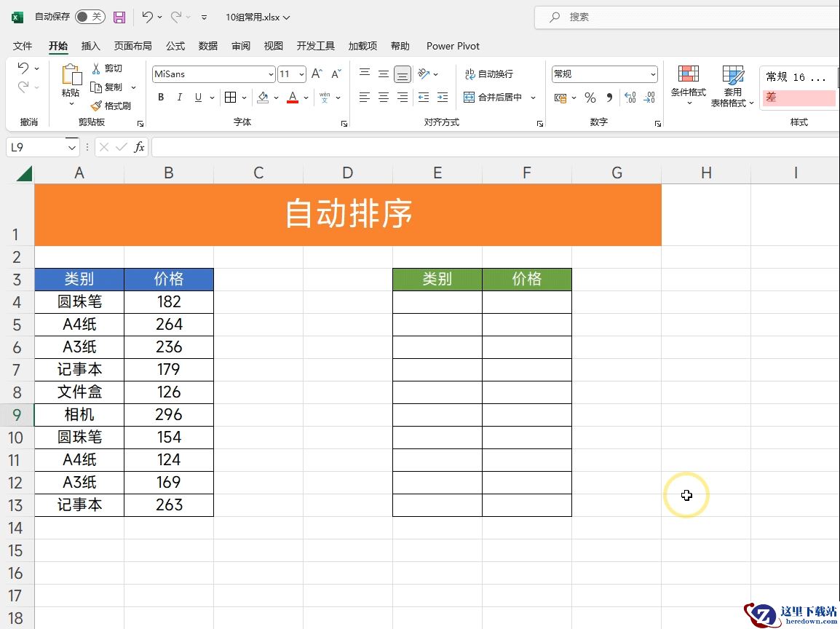Screen dimensions: 840x629
Task: Click the Undo arrow in title bar
Action: point(147,17)
